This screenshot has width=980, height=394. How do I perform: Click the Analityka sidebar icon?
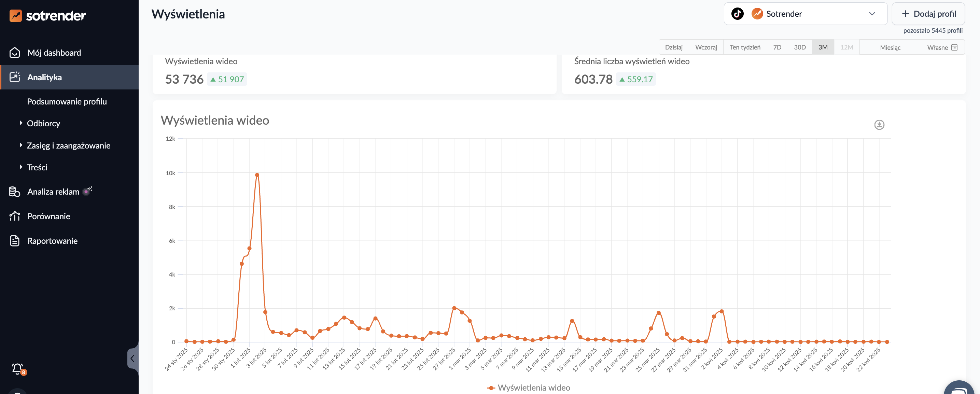pos(15,77)
